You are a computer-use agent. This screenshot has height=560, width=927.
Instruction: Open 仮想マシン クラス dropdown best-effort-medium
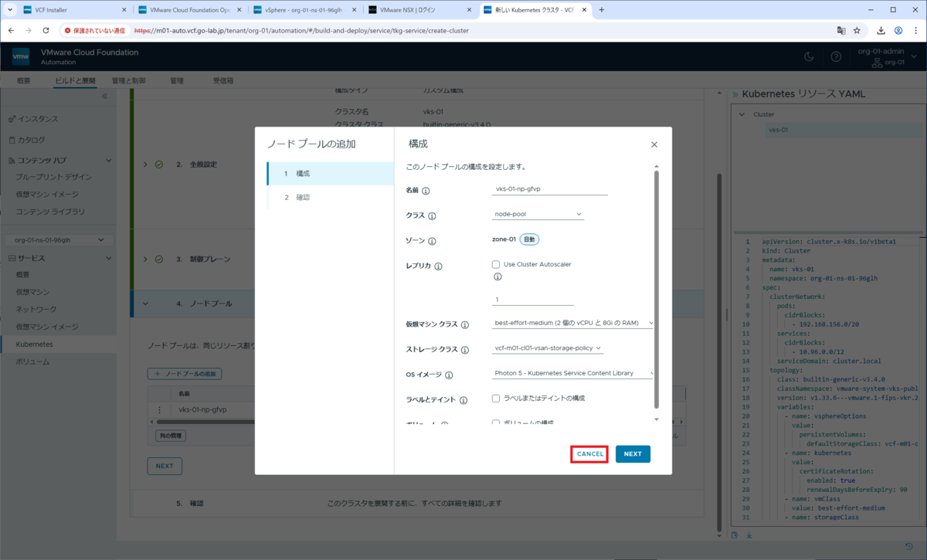pos(573,323)
